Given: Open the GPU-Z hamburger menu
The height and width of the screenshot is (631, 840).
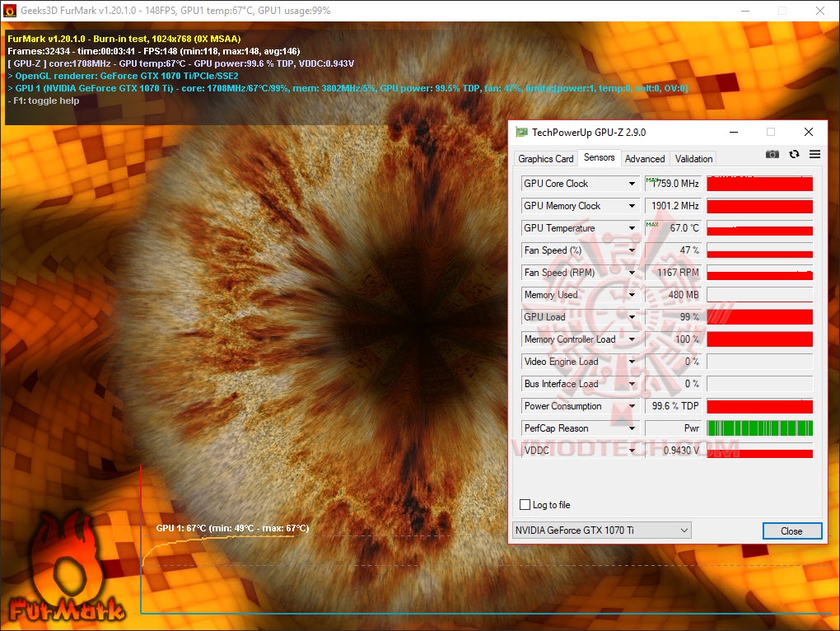Looking at the screenshot, I should pyautogui.click(x=814, y=154).
